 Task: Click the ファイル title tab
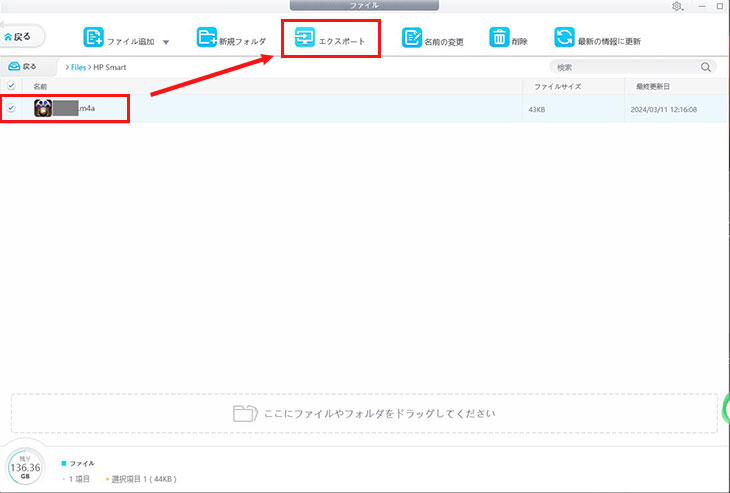[x=364, y=5]
